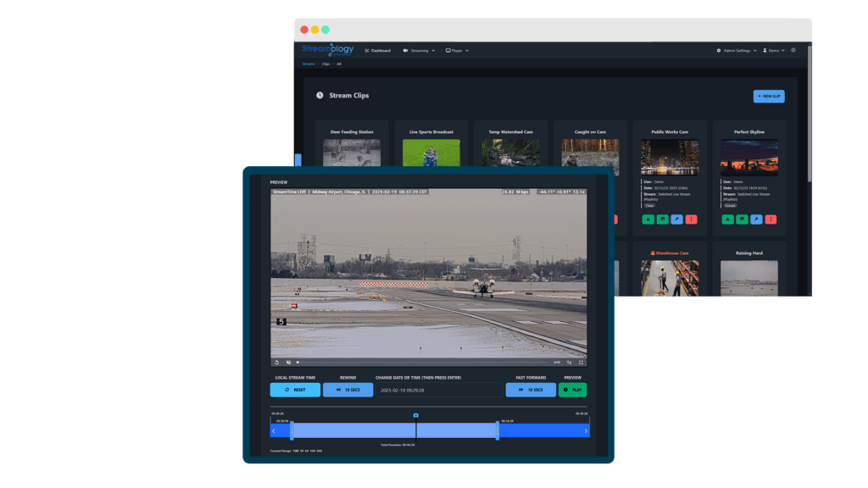Screen dimensions: 868x488
Task: Click the left arrow on the timeline
Action: [x=274, y=430]
